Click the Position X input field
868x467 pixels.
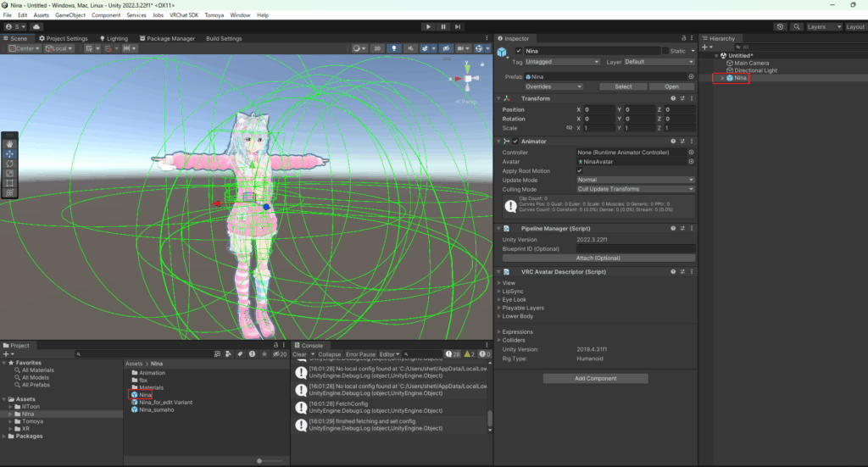click(x=598, y=109)
